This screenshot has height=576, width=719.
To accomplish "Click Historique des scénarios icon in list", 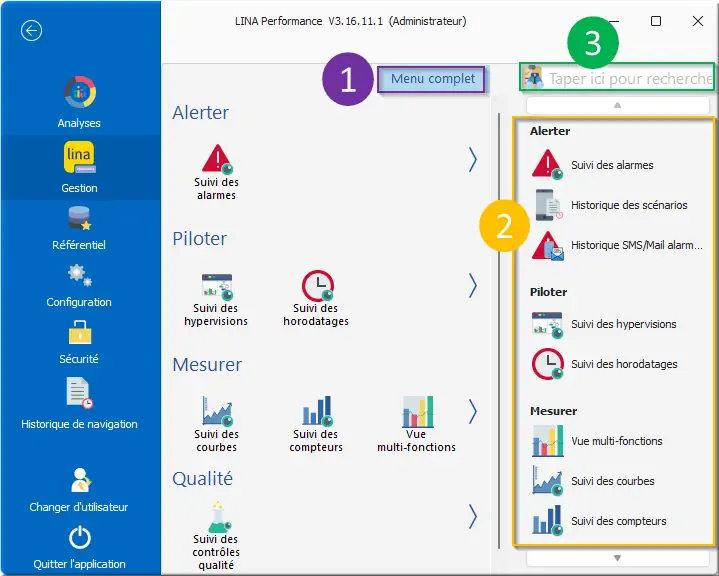I will 548,205.
